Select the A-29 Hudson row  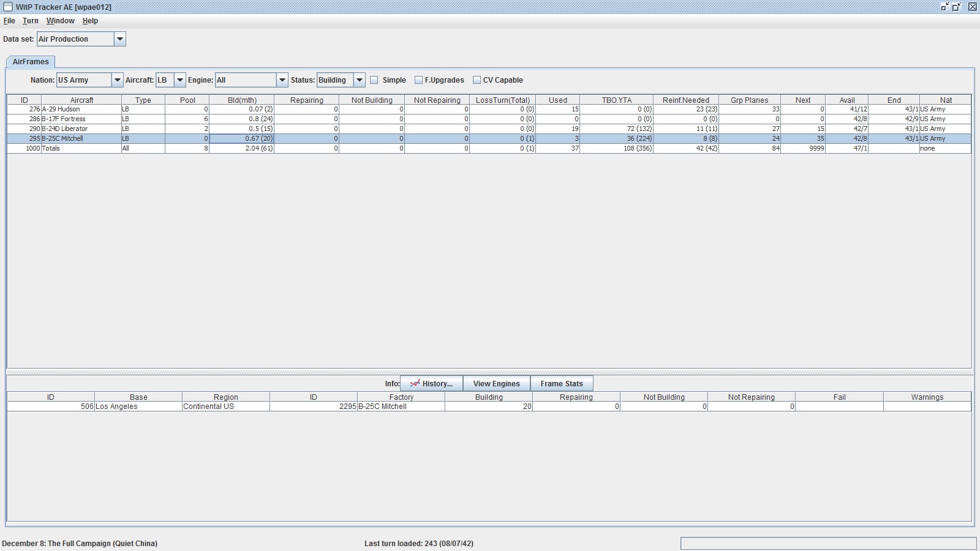tap(489, 109)
